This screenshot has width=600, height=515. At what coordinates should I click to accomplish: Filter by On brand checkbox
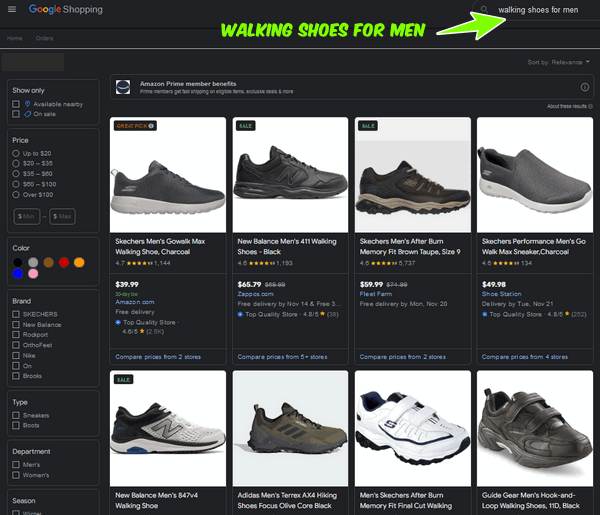16,366
